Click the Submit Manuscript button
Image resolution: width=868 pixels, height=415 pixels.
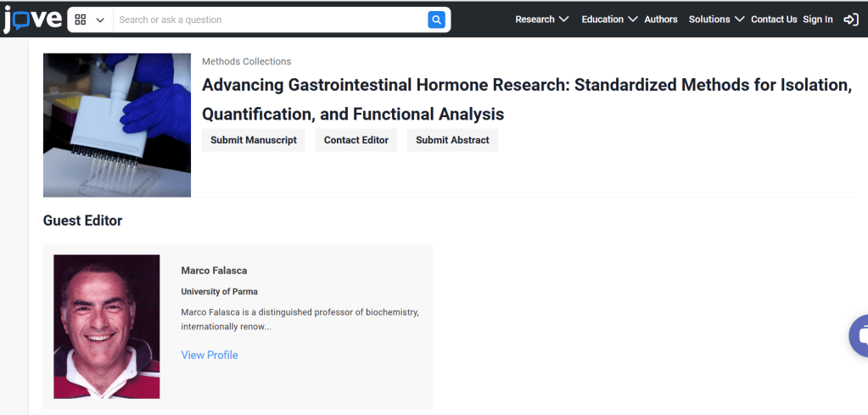(x=254, y=140)
